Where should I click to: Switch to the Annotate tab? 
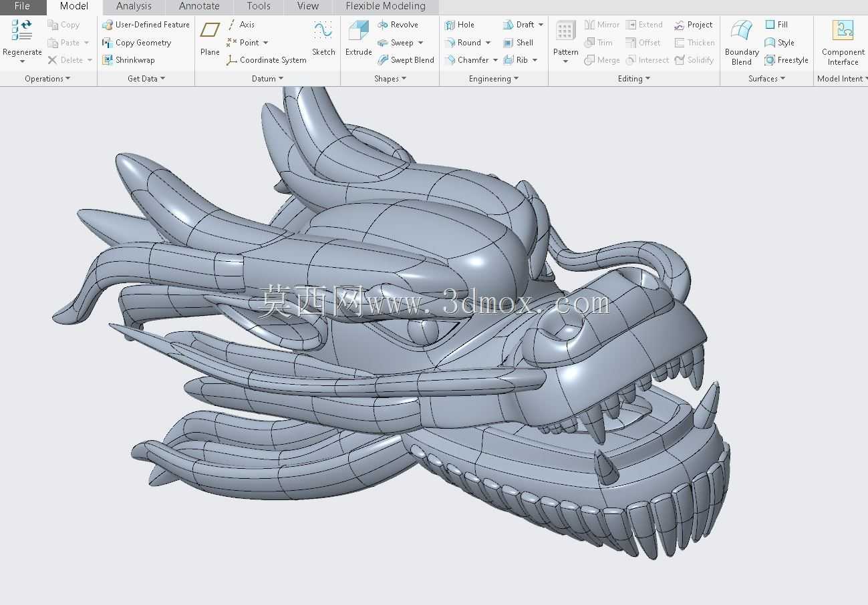click(x=199, y=6)
